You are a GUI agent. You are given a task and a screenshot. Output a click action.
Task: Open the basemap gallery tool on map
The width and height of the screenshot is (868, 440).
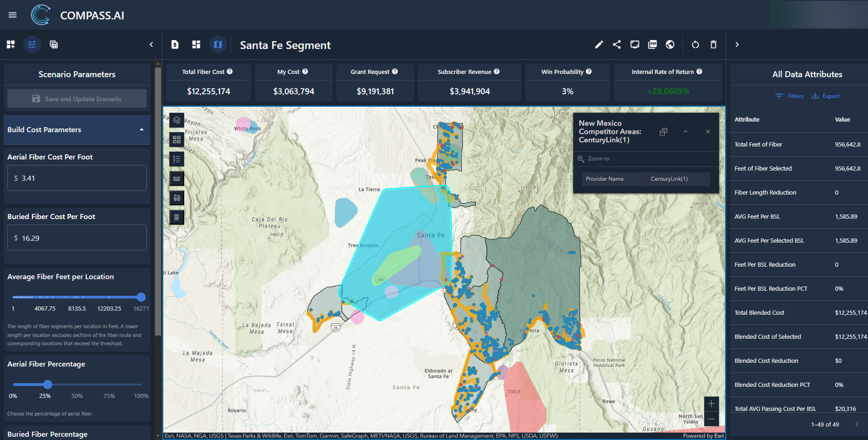click(x=177, y=140)
